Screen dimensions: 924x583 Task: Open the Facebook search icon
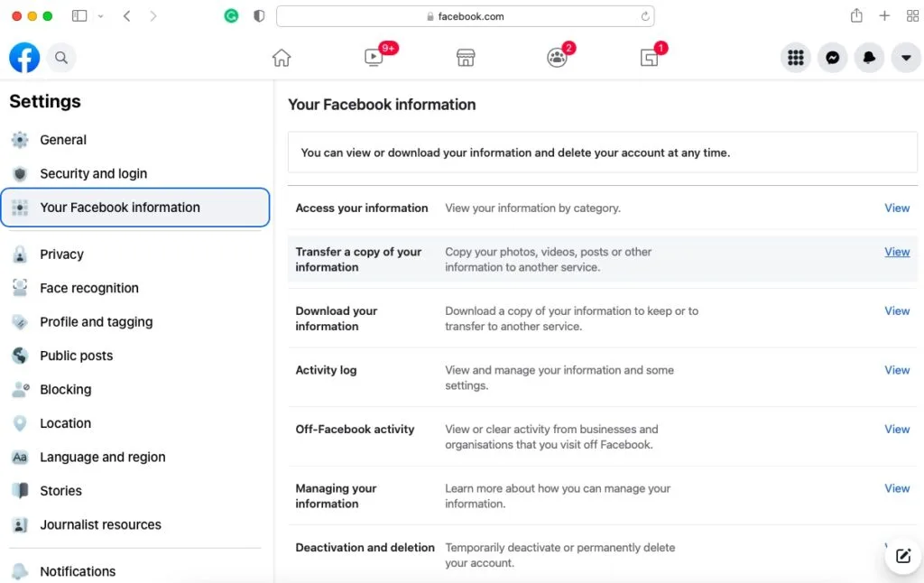coord(61,58)
